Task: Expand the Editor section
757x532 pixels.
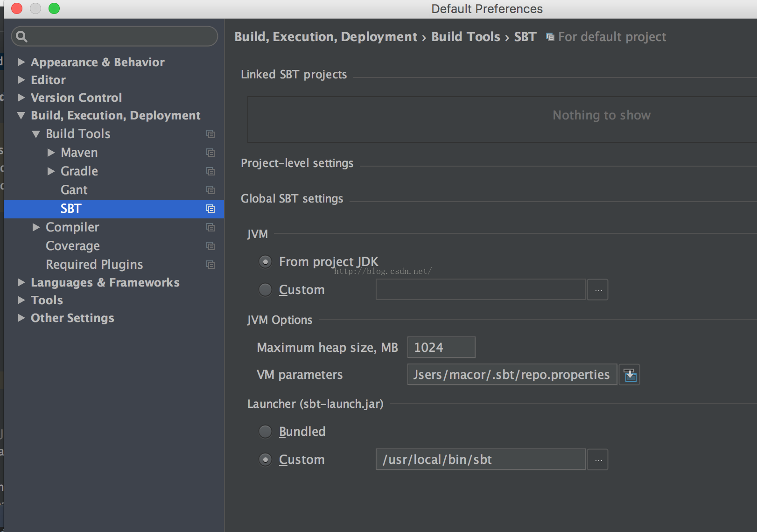Action: (21, 80)
